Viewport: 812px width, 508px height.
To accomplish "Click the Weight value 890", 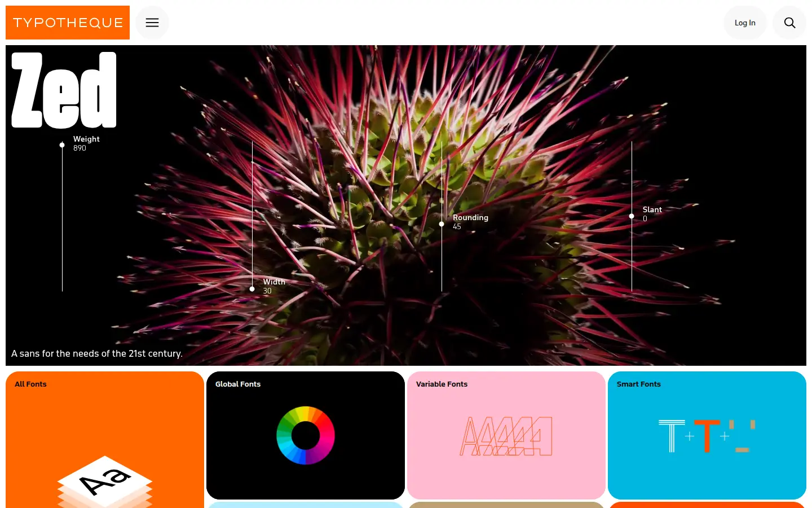I will point(80,148).
